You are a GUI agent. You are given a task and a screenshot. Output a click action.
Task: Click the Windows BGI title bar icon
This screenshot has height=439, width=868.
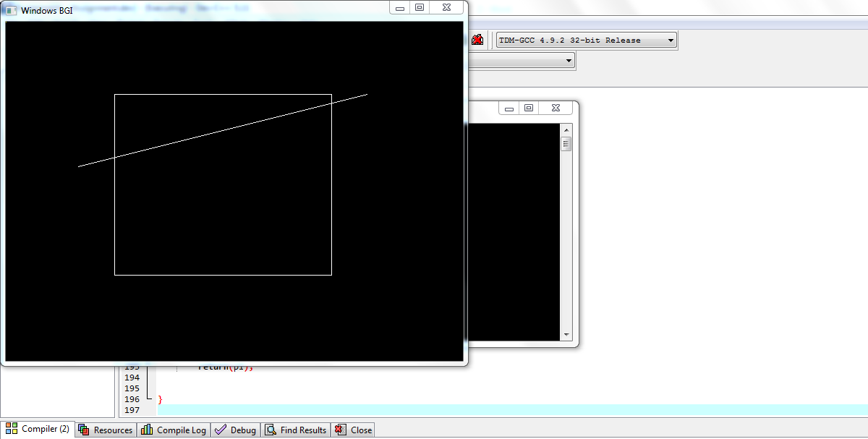(x=10, y=11)
